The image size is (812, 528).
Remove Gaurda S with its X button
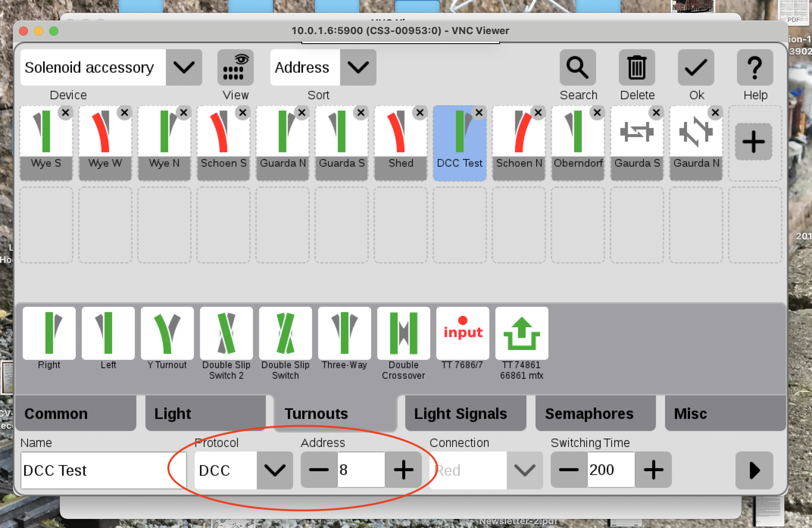coord(656,112)
